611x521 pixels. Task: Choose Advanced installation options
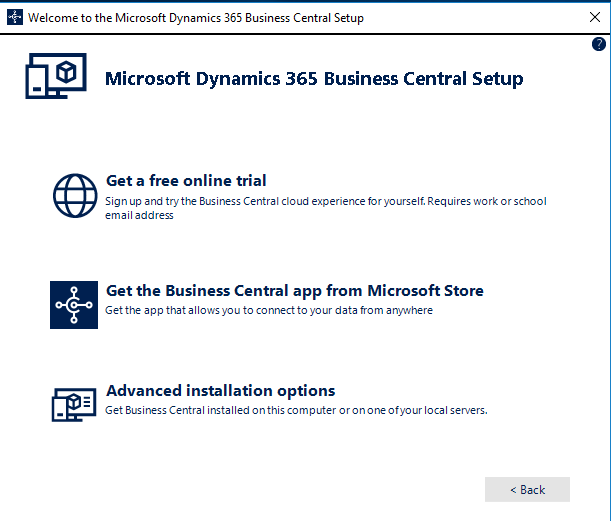pos(221,391)
